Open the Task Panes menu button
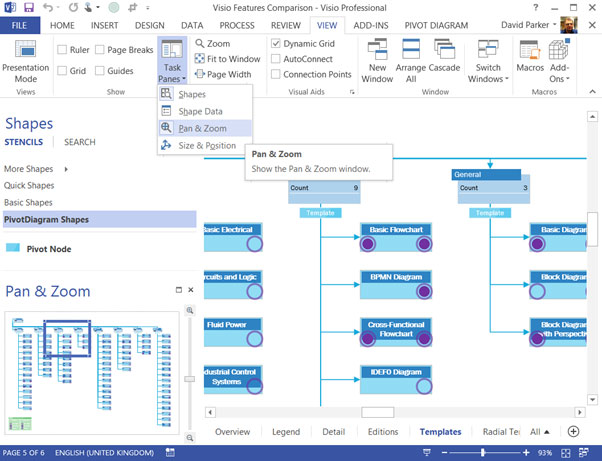The image size is (602, 461). 172,61
